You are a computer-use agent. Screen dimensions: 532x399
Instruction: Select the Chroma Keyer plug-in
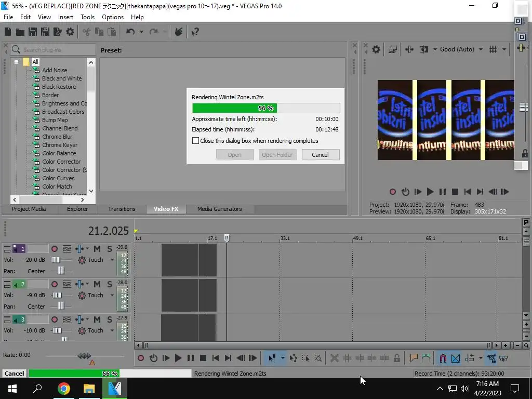[x=59, y=145]
